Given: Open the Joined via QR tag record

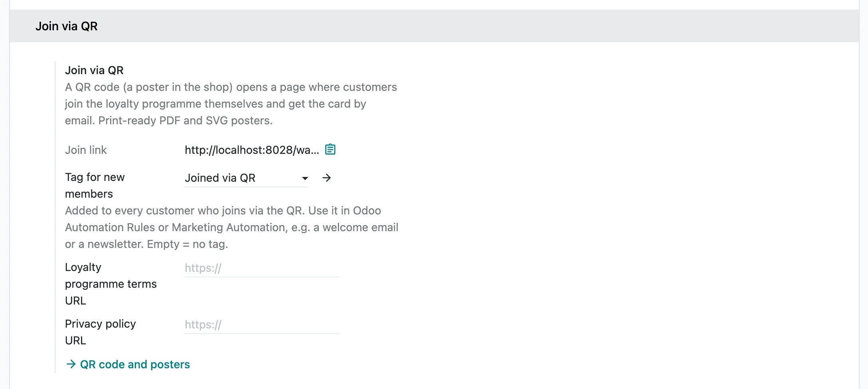Looking at the screenshot, I should (x=327, y=178).
